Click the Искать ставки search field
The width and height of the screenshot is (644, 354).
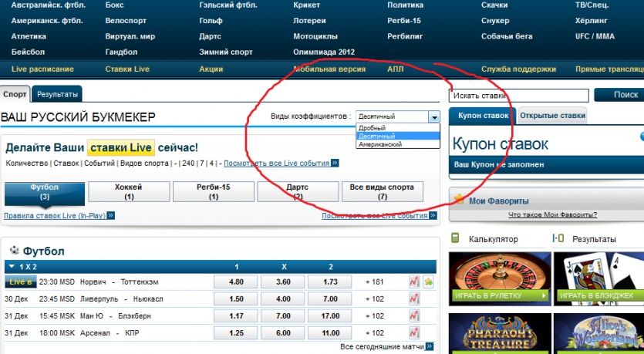(x=519, y=96)
